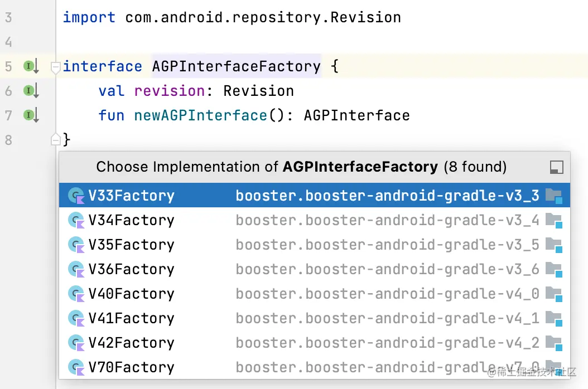Click Kotlin class icon beside V41Factory

click(x=76, y=319)
